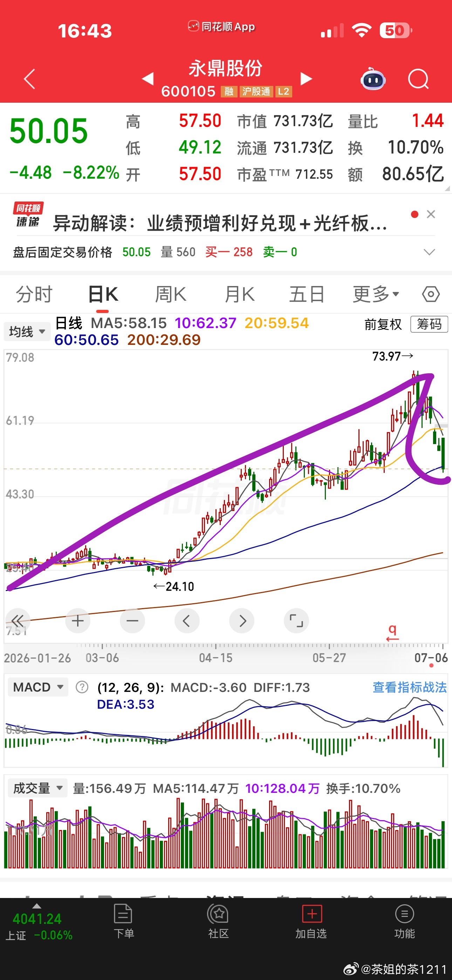Viewport: 452px width, 980px height.
Task: Open 查看指标战法 link
Action: click(x=409, y=687)
